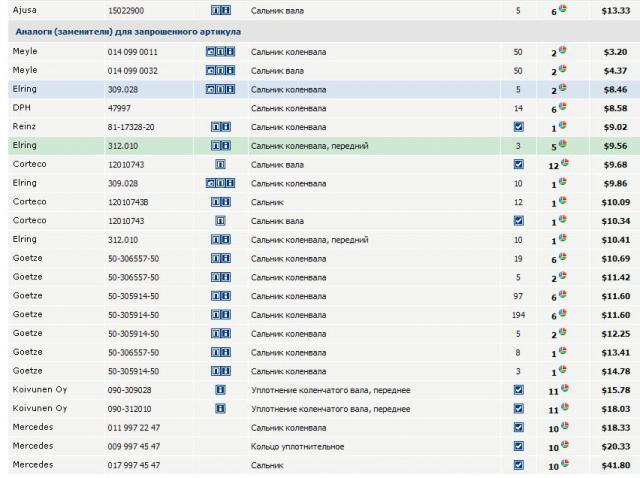The width and height of the screenshot is (640, 478).
Task: Select the quantity '97' in the Goetze row
Action: click(x=518, y=296)
